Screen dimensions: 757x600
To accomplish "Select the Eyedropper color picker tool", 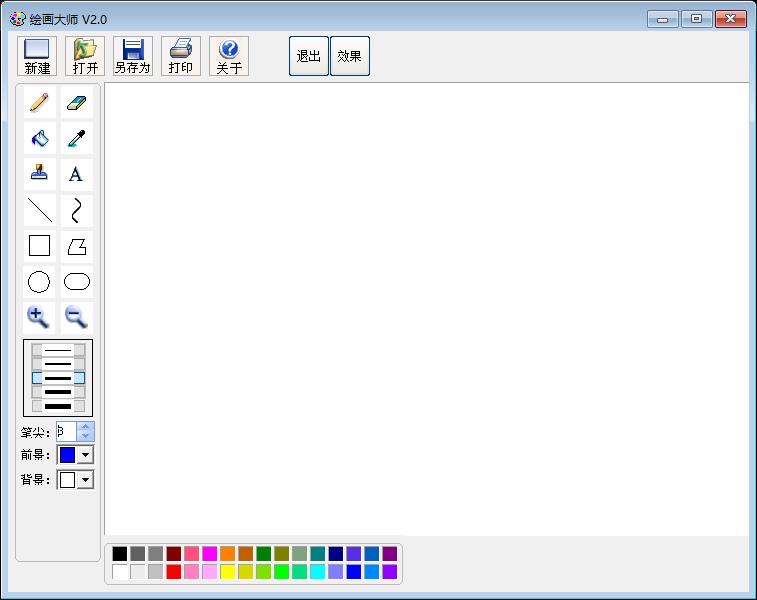I will [x=77, y=139].
